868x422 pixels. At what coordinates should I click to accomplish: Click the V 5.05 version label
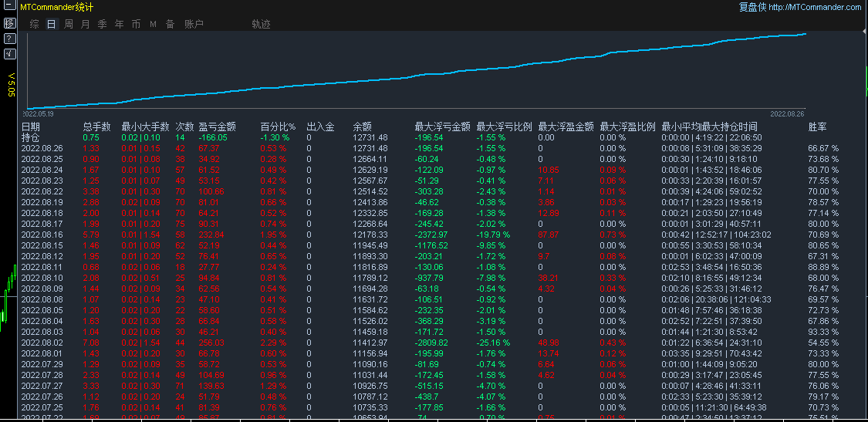click(x=11, y=85)
